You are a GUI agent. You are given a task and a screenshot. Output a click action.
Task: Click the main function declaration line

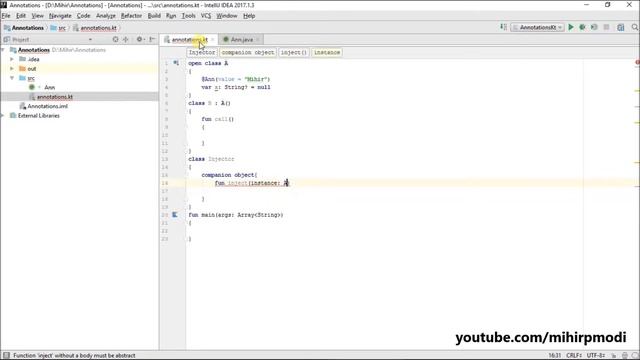[236, 215]
